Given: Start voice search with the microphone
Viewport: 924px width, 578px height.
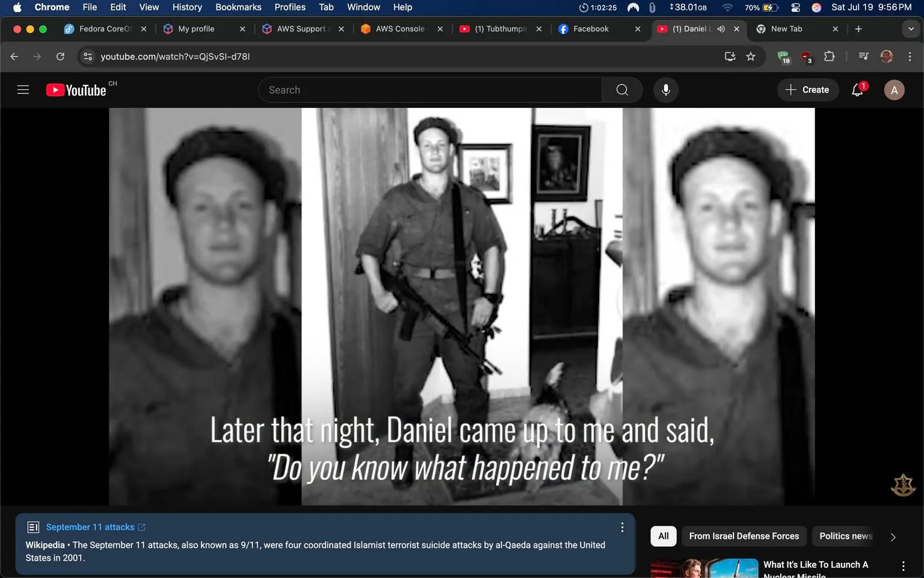Looking at the screenshot, I should pos(666,90).
